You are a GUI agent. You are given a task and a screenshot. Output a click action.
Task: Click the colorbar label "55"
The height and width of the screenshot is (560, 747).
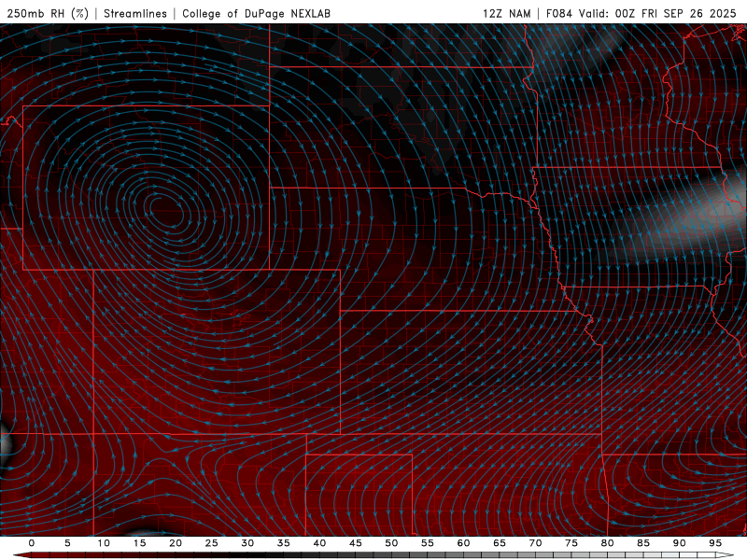click(428, 543)
